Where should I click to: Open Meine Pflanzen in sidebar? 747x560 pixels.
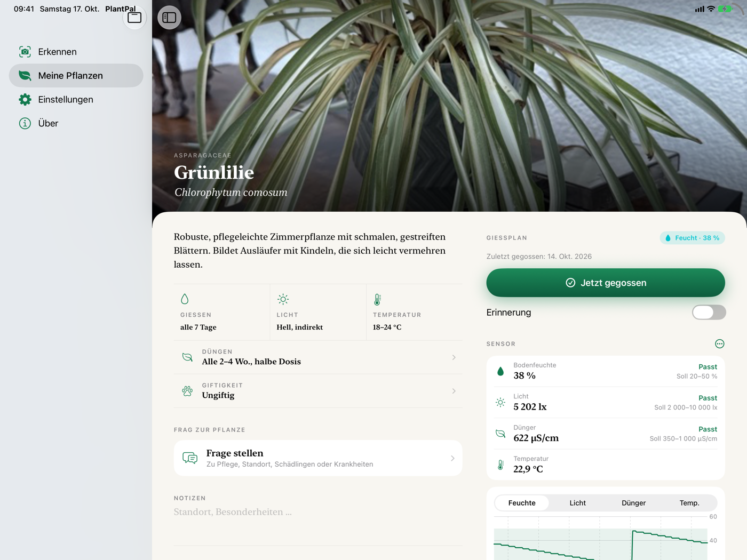[76, 76]
